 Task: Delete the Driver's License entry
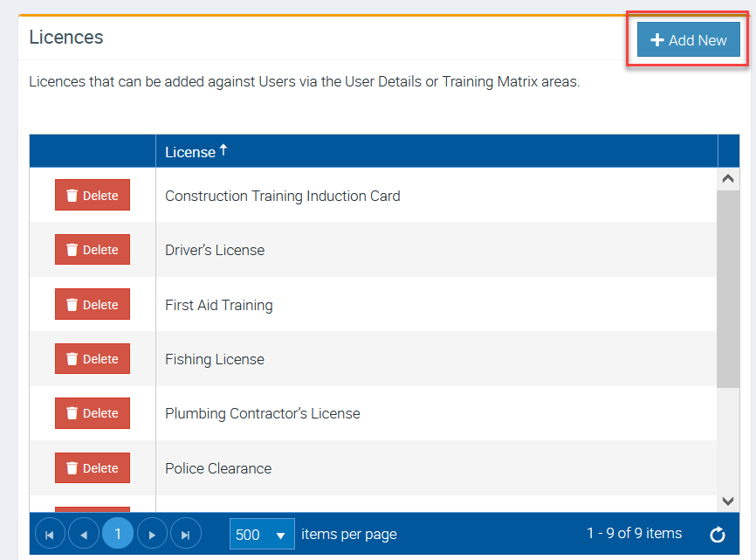(x=93, y=250)
